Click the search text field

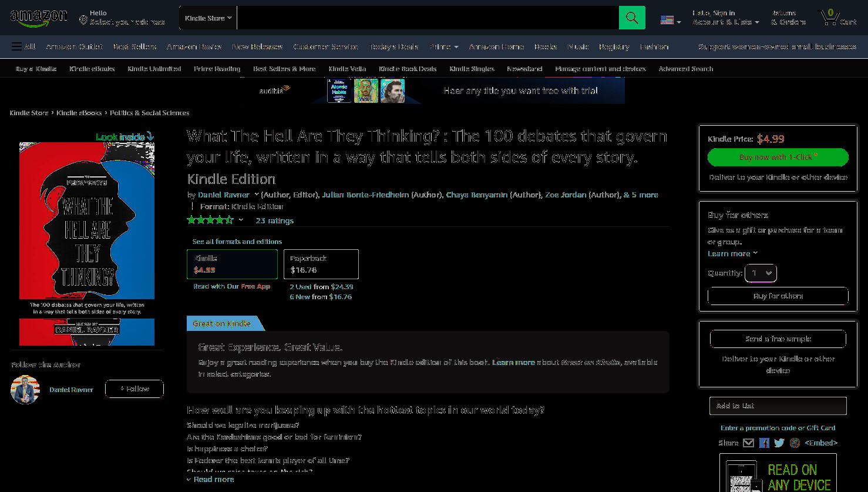(428, 18)
